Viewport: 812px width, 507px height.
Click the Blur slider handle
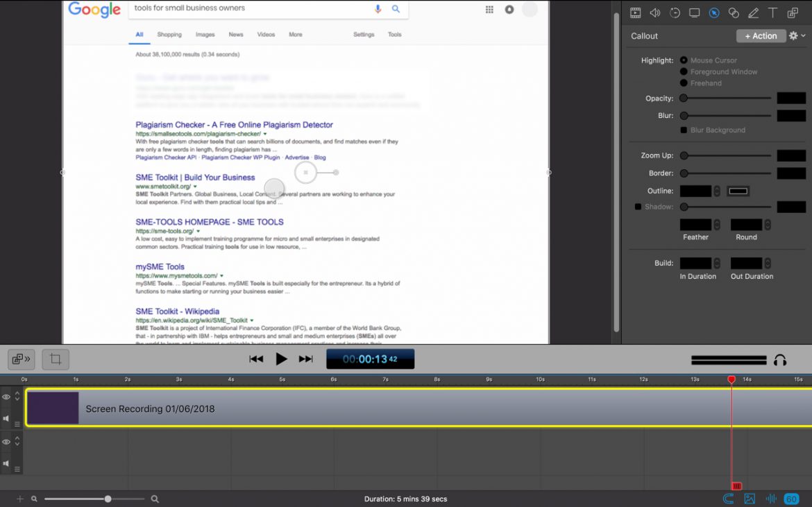pos(684,115)
